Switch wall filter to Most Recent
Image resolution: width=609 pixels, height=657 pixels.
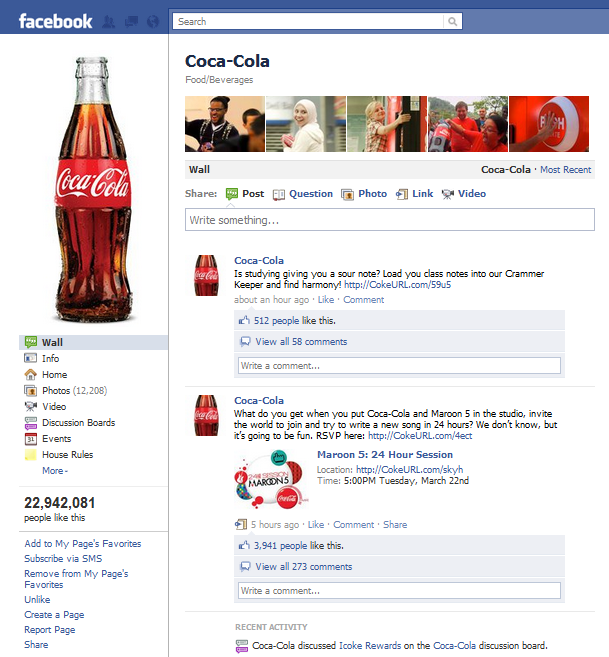coord(565,170)
